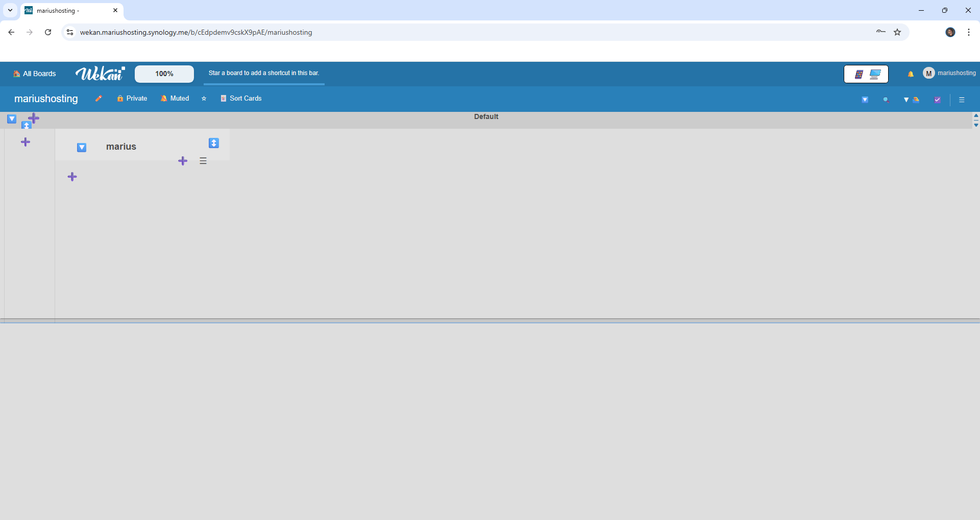980x520 pixels.
Task: Expand the swimlane Default dropdown
Action: (x=11, y=119)
